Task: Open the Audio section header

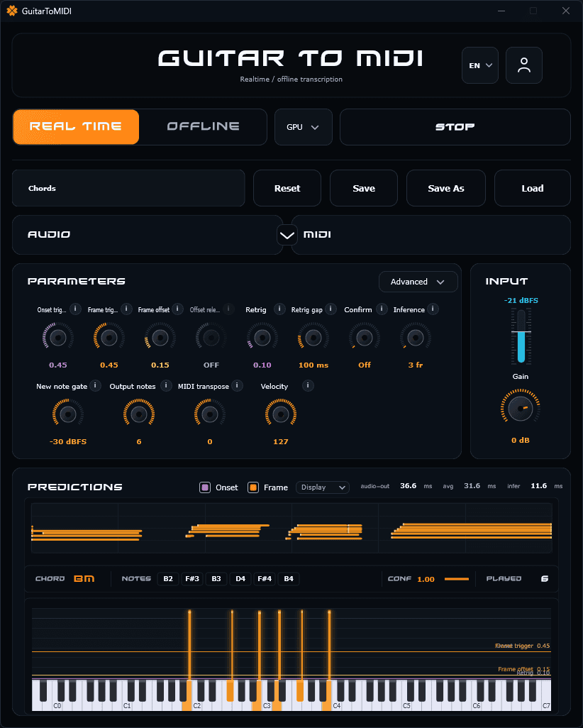Action: point(147,235)
